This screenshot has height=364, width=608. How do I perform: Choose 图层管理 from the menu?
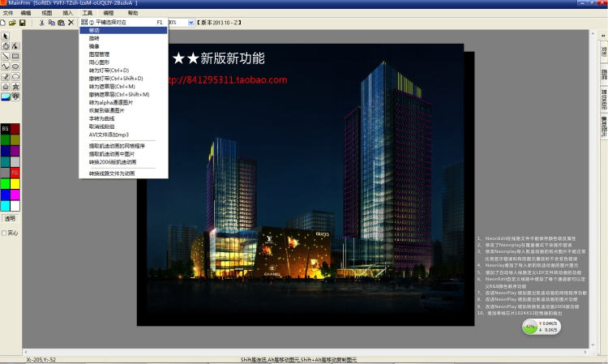click(123, 54)
